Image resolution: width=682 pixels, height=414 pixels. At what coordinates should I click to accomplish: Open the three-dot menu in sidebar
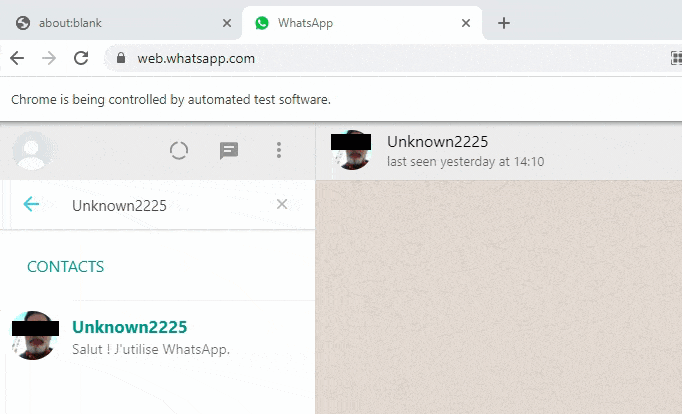point(279,151)
